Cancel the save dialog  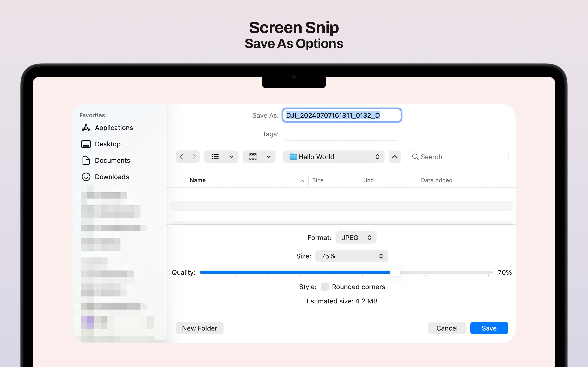click(447, 328)
